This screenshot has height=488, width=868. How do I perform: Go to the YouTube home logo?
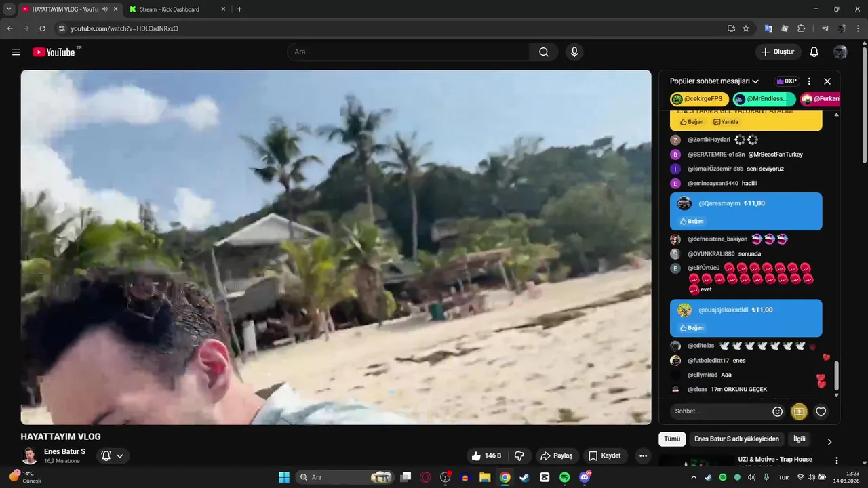click(54, 52)
